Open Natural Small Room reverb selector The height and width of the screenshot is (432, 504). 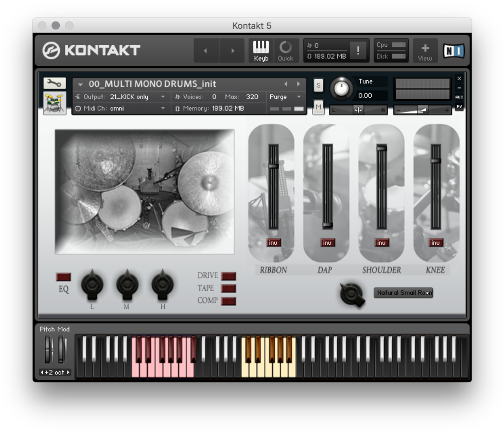[x=404, y=293]
